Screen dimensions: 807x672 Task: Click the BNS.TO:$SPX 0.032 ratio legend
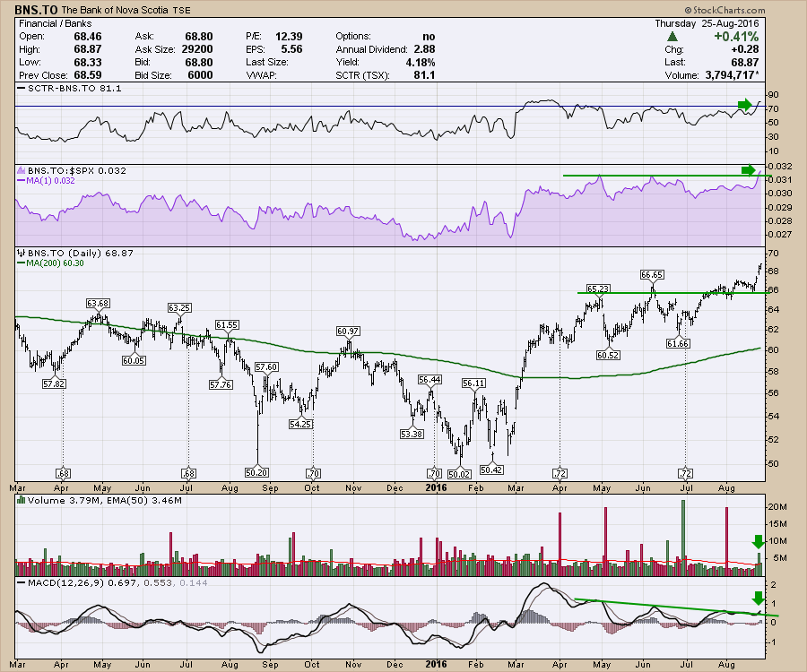(77, 170)
